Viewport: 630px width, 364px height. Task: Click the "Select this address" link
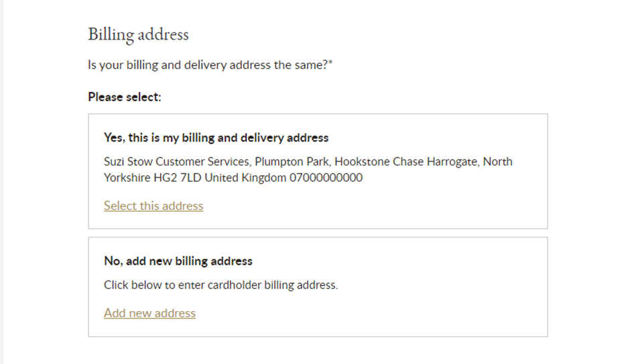tap(153, 206)
